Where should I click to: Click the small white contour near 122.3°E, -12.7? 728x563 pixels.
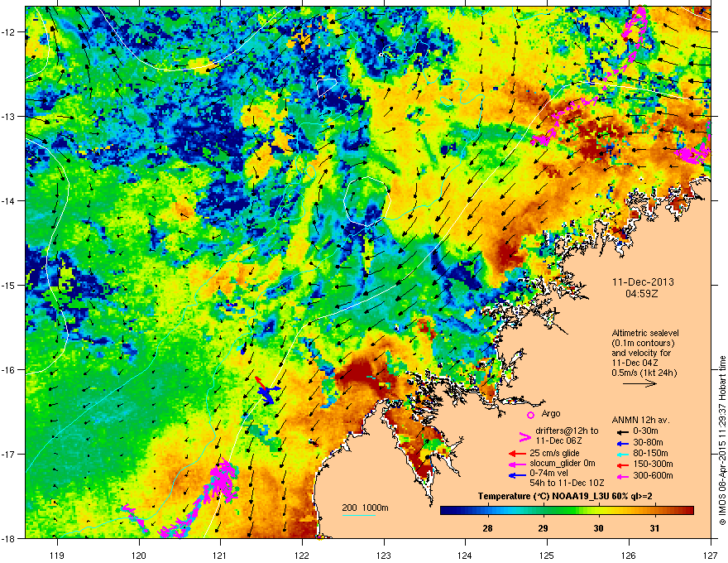327,87
